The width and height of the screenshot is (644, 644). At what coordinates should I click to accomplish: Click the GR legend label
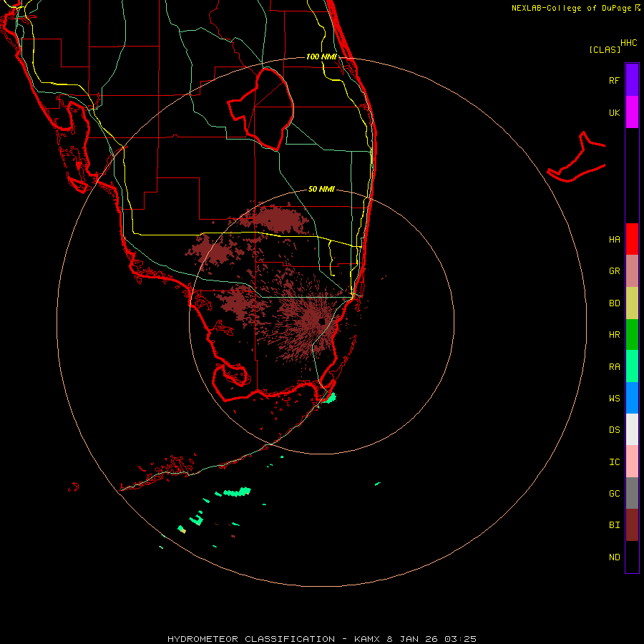pyautogui.click(x=614, y=271)
